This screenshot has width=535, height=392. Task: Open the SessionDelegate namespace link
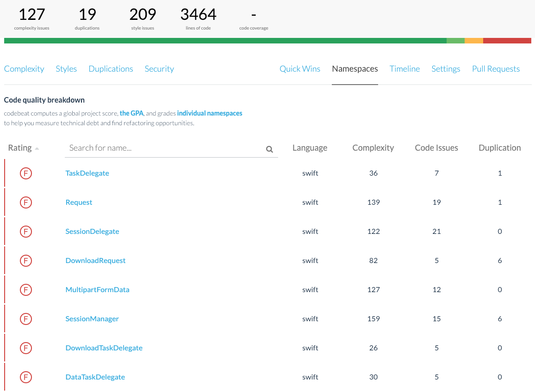92,232
